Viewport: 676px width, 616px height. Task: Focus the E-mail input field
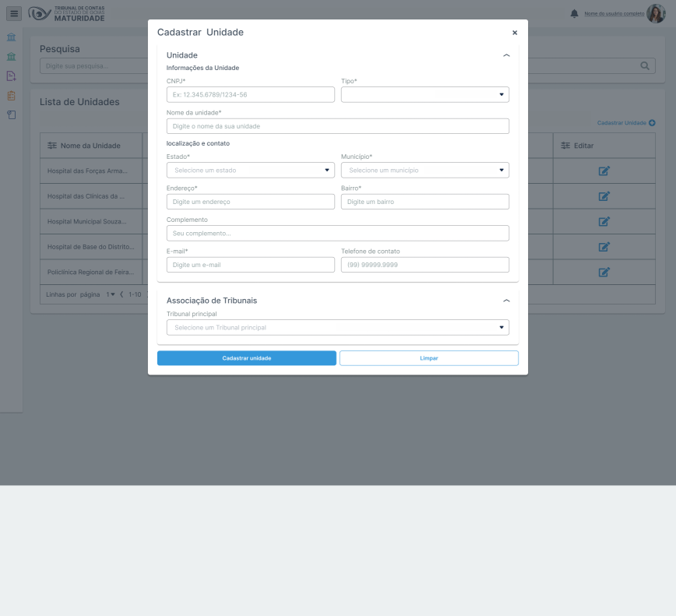pos(250,265)
